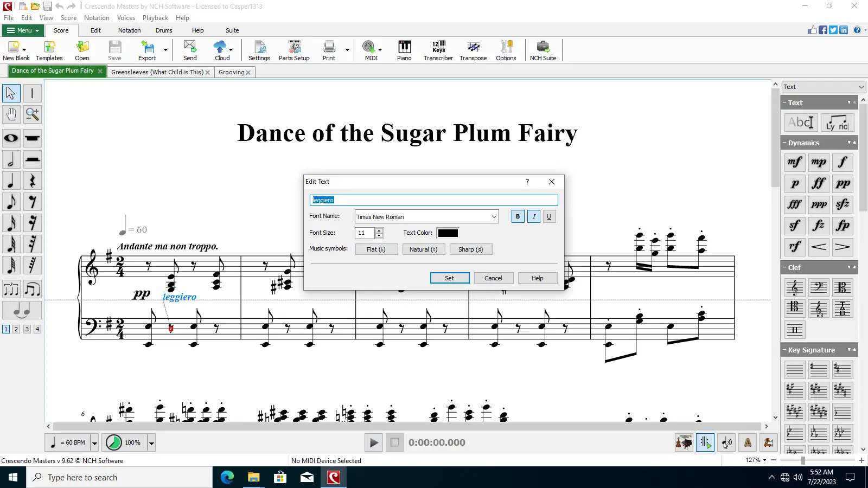The image size is (868, 488).
Task: Expand the Print dropdown arrow
Action: tap(347, 50)
